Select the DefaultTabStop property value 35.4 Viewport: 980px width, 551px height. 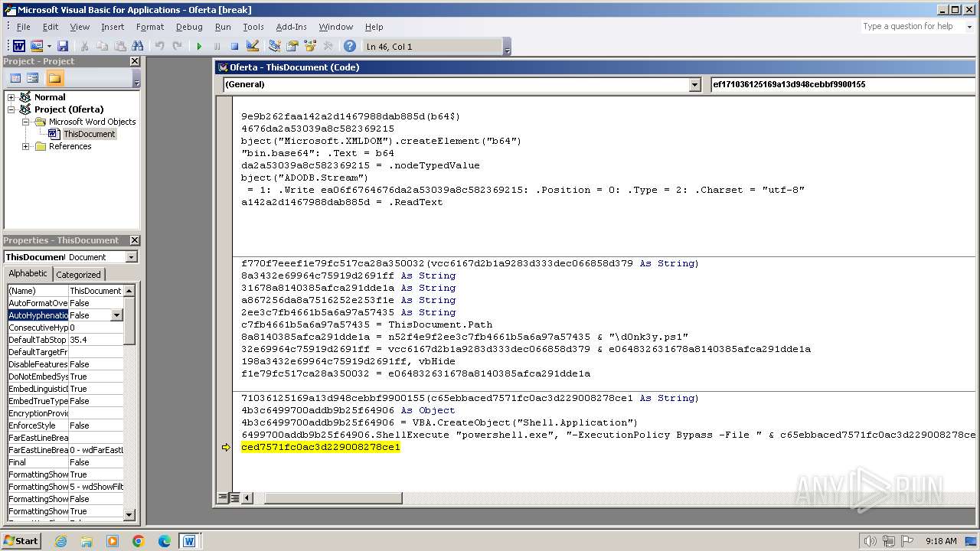point(96,340)
